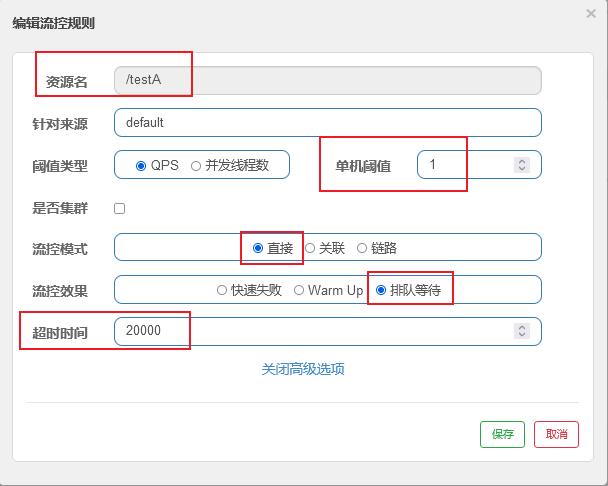Increase 单机阈值 with the up arrow
This screenshot has width=608, height=486.
coord(521,161)
